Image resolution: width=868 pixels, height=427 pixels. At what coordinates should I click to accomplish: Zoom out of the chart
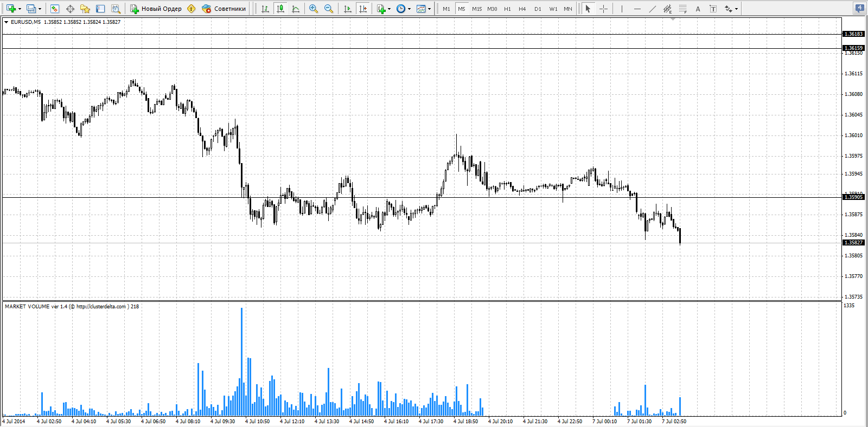[x=328, y=9]
